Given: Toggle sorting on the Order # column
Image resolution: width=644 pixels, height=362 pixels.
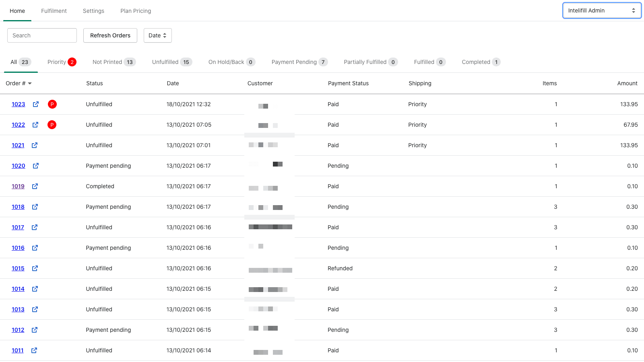Looking at the screenshot, I should (19, 83).
